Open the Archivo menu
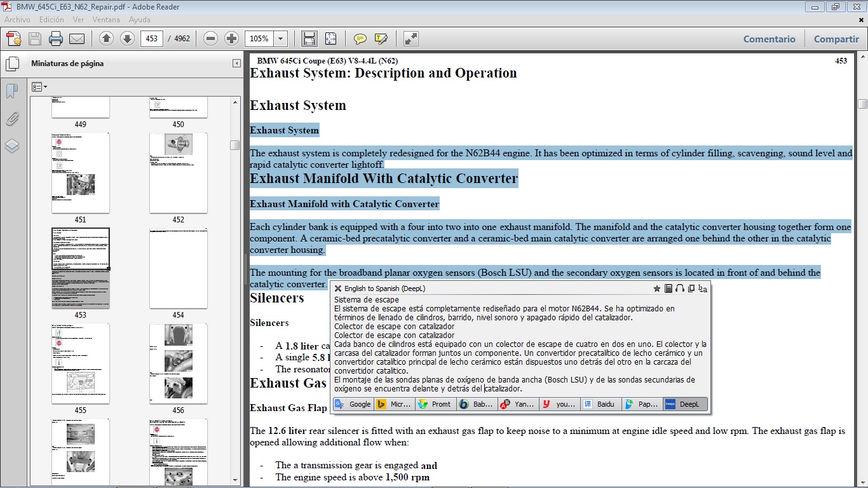 17,20
